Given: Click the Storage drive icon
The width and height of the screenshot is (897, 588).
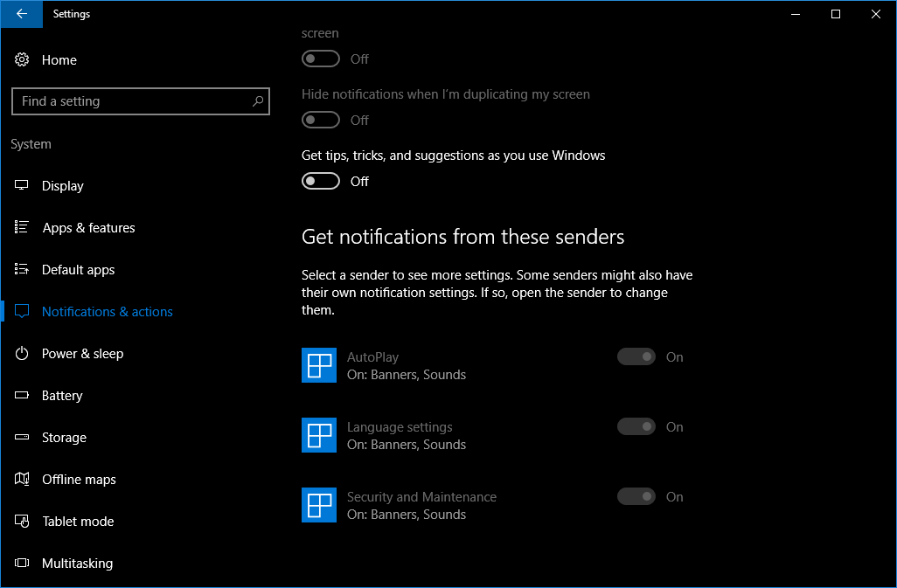Looking at the screenshot, I should pos(22,437).
